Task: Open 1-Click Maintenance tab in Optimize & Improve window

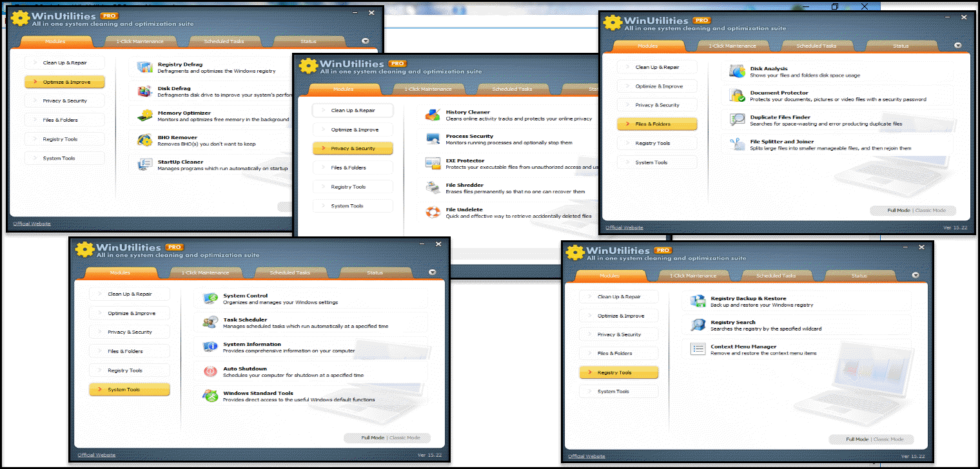Action: [140, 42]
